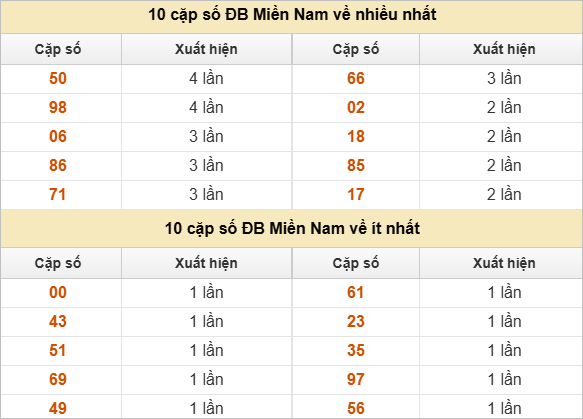
Task: Click pair number 71
Action: click(x=58, y=194)
